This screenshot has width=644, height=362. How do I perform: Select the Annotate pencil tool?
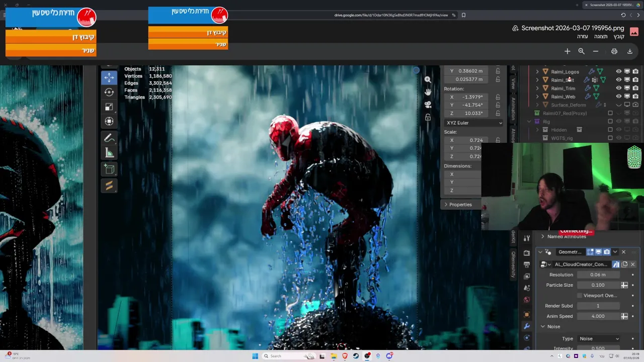[x=109, y=138]
